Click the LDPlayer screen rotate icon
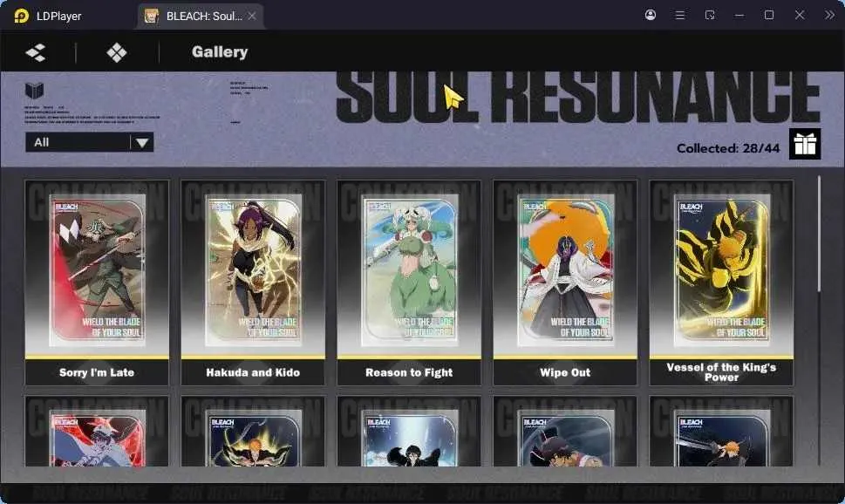 pos(710,15)
